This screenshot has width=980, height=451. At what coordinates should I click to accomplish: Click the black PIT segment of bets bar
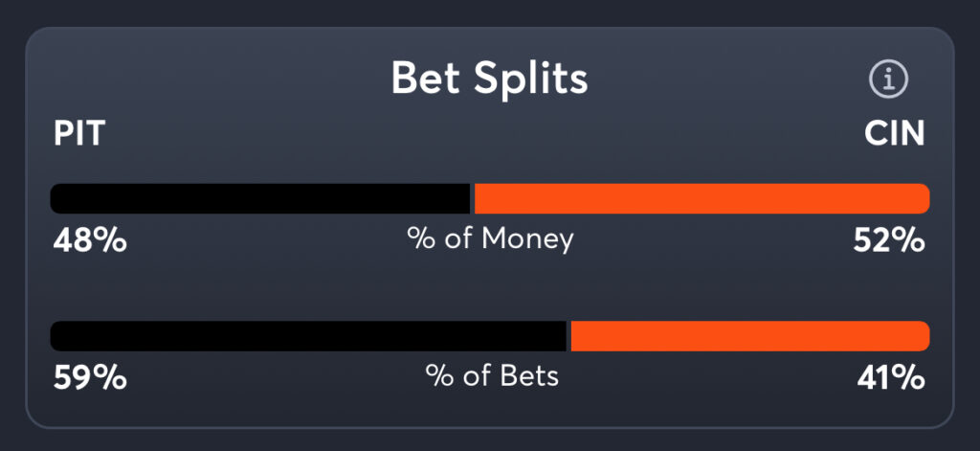click(308, 336)
